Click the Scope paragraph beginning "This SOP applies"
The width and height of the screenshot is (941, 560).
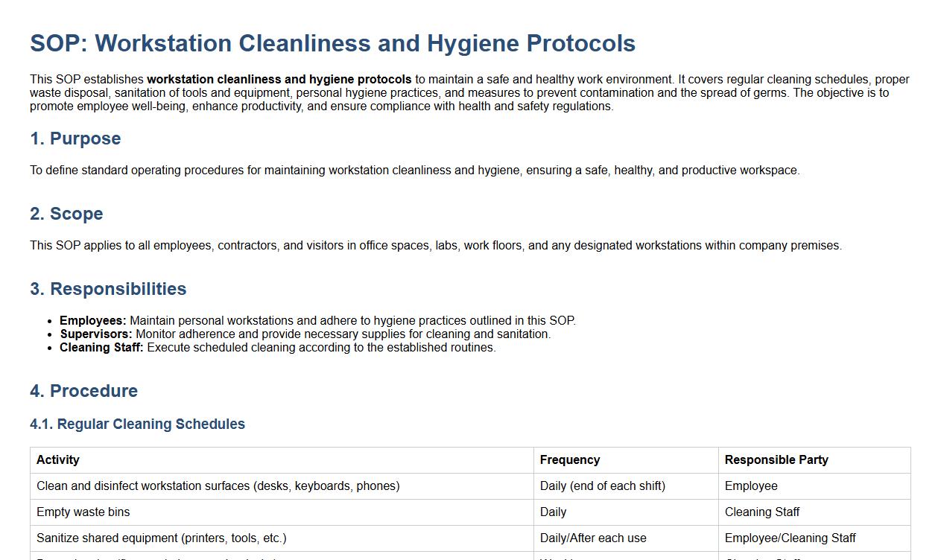435,246
